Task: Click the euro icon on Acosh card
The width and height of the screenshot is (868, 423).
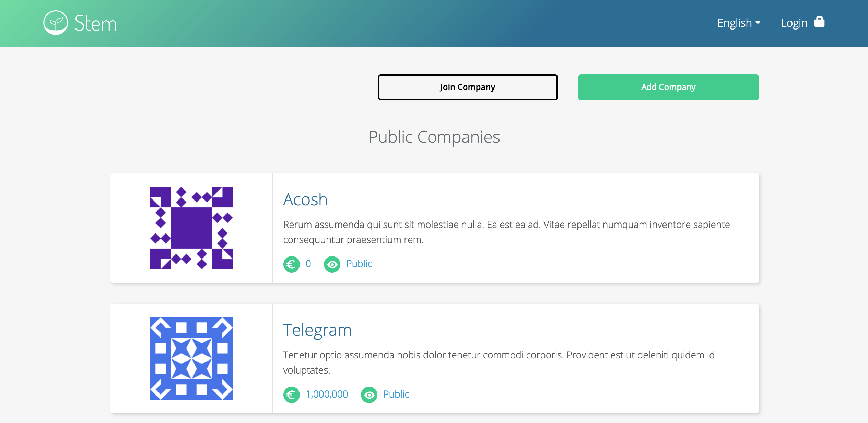Action: (x=291, y=264)
